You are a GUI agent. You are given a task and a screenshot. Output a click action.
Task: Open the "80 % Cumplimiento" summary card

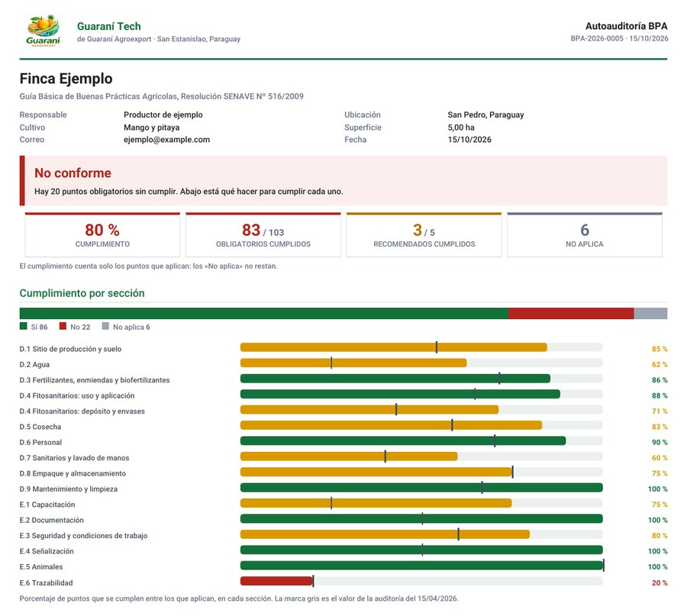102,235
